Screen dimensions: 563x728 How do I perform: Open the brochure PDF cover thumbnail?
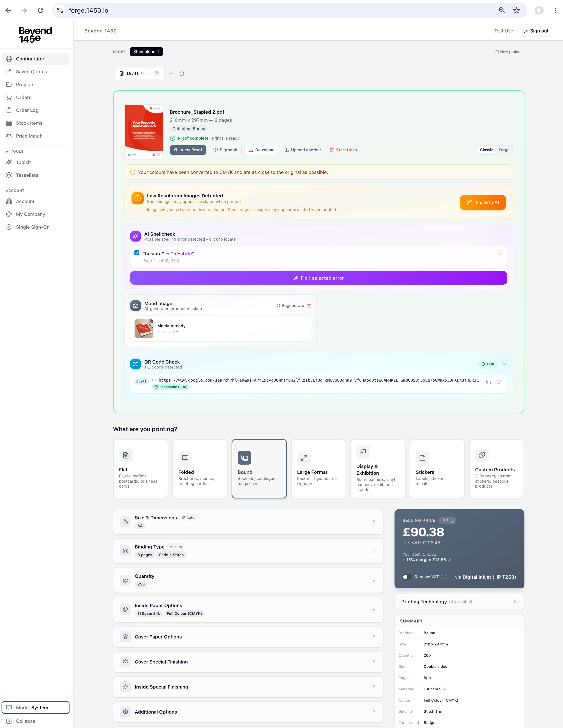tap(144, 131)
